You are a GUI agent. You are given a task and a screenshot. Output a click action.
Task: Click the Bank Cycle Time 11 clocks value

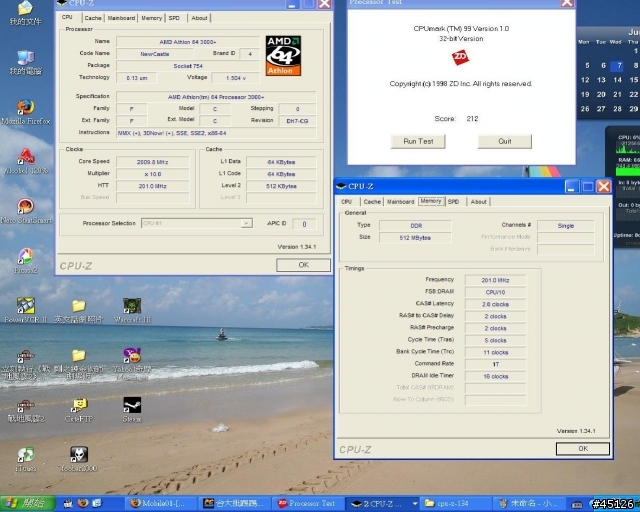(495, 352)
